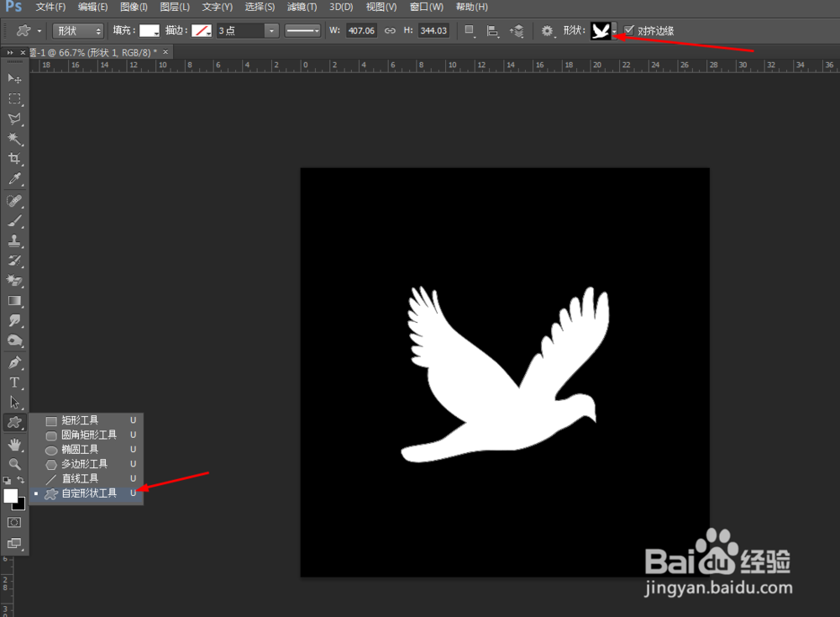Image resolution: width=840 pixels, height=617 pixels.
Task: Select the Brush tool
Action: 14,221
